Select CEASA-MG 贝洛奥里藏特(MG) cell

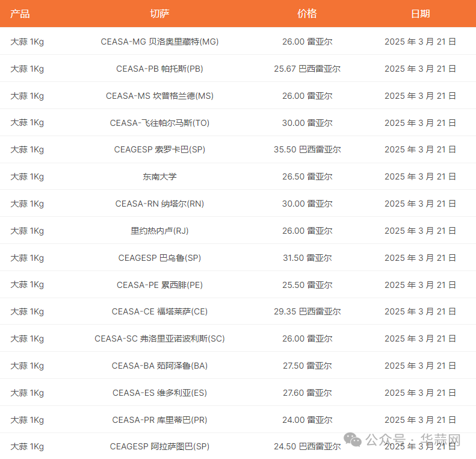(159, 42)
